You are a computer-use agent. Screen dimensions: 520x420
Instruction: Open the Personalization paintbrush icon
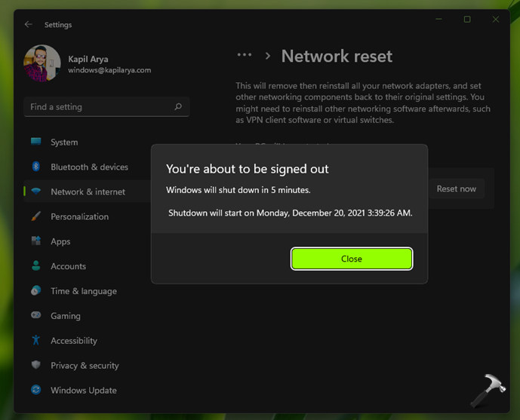pos(36,216)
